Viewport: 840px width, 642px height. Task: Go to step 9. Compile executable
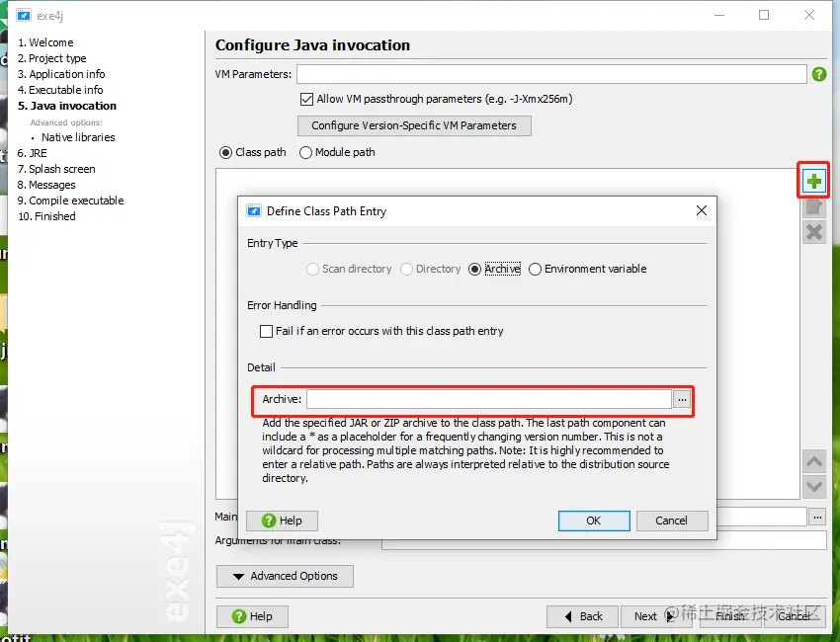(71, 201)
